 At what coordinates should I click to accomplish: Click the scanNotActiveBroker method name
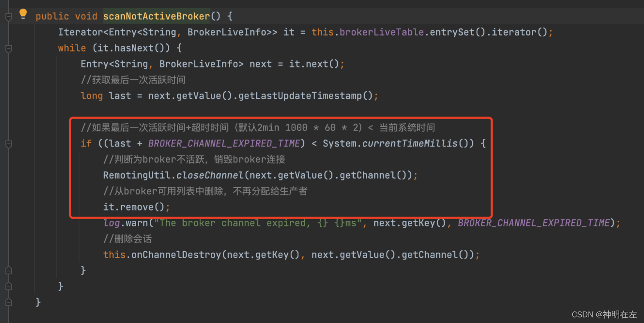click(x=156, y=16)
